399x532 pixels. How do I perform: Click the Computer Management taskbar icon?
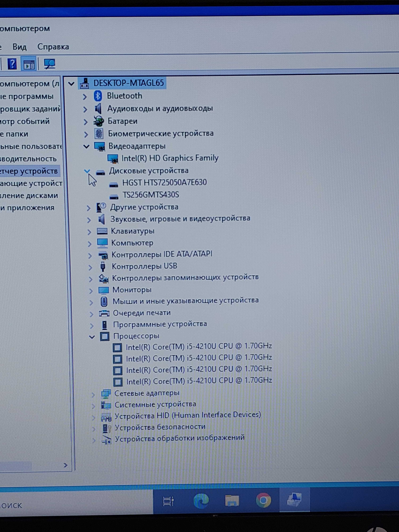tap(294, 500)
